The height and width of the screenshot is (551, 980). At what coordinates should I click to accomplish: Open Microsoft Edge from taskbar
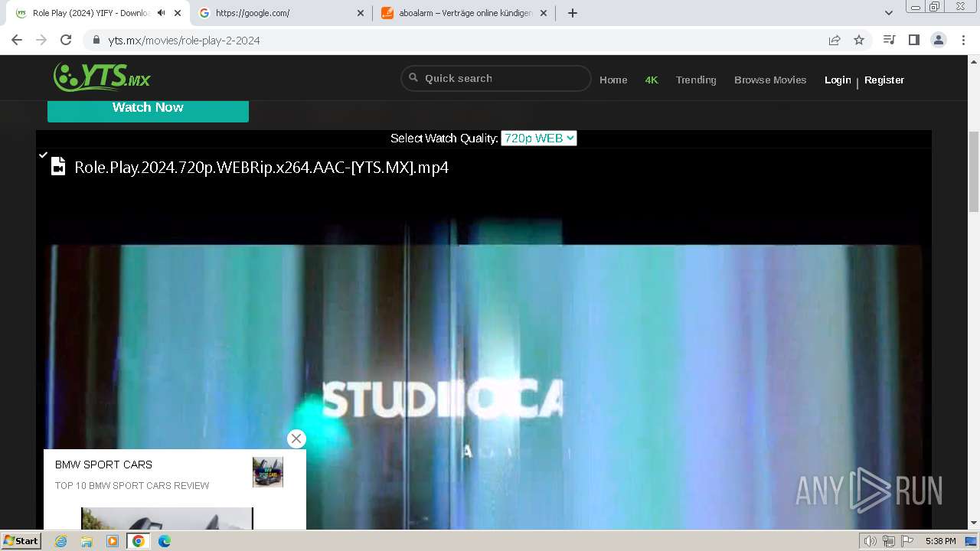pyautogui.click(x=164, y=541)
